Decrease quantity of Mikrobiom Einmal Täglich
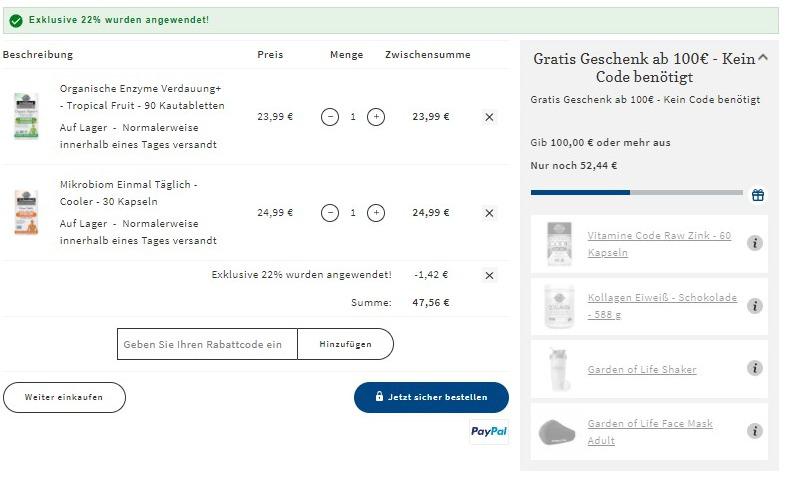This screenshot has height=496, width=804. (330, 213)
